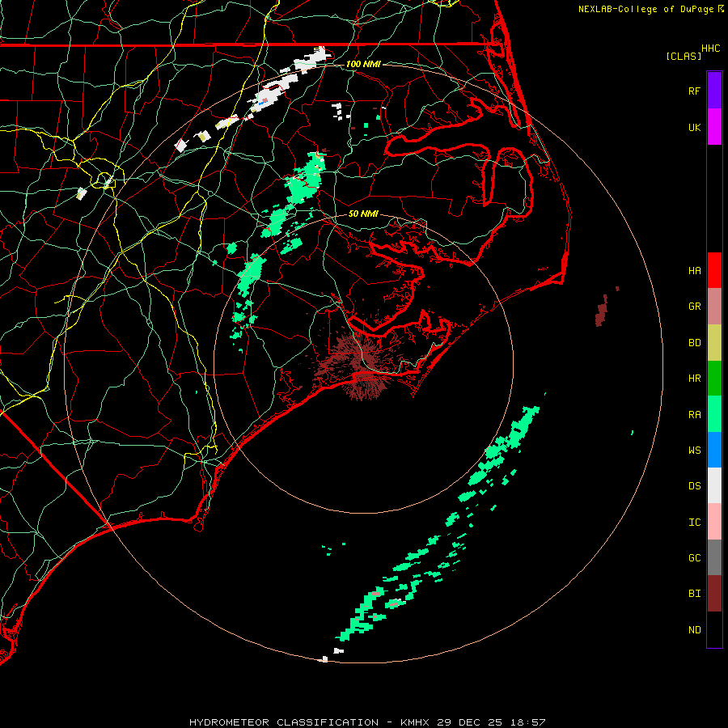The width and height of the screenshot is (728, 728).
Task: Click the '18:57' timestamp
Action: [x=528, y=722]
